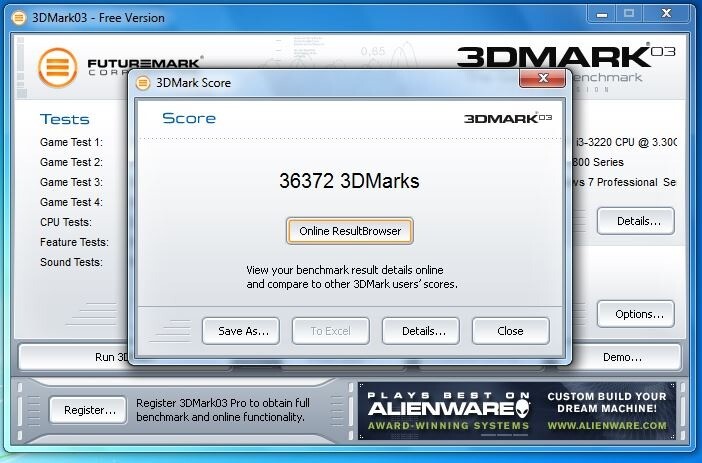
Task: Close the 3DMark03 main window
Action: [x=666, y=14]
